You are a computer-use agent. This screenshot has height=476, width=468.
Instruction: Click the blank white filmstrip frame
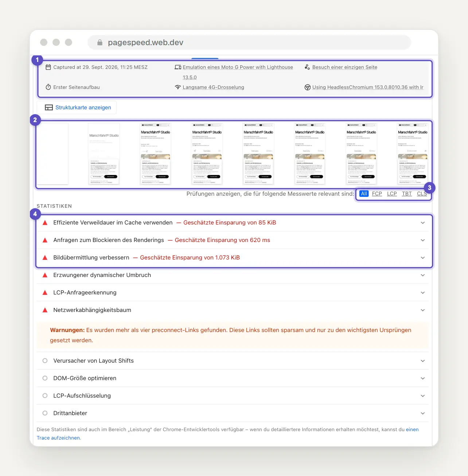[52, 154]
